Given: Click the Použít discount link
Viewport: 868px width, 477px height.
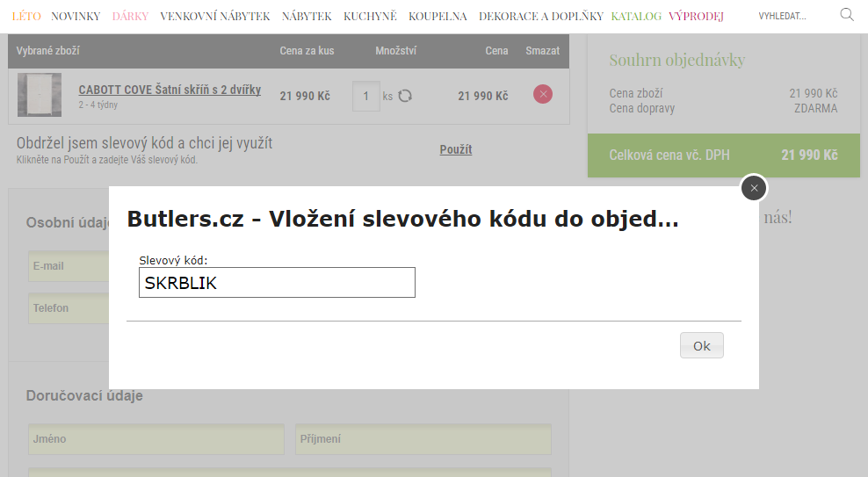Looking at the screenshot, I should pyautogui.click(x=456, y=149).
